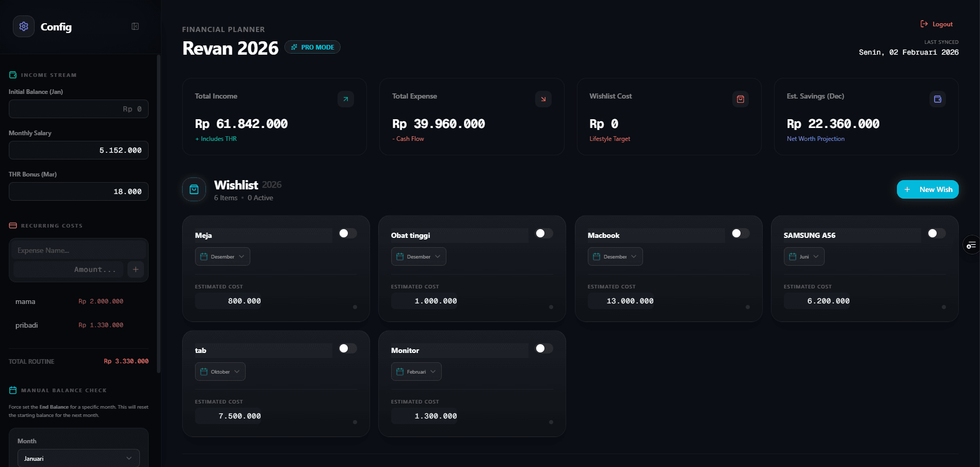
Task: Open the Config settings gear icon
Action: (23, 26)
